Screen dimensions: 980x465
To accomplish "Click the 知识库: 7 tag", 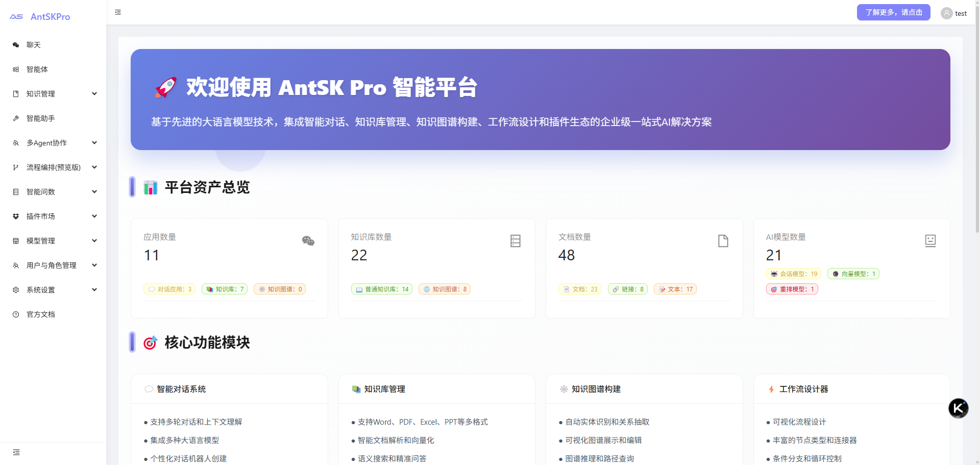I will (x=225, y=289).
